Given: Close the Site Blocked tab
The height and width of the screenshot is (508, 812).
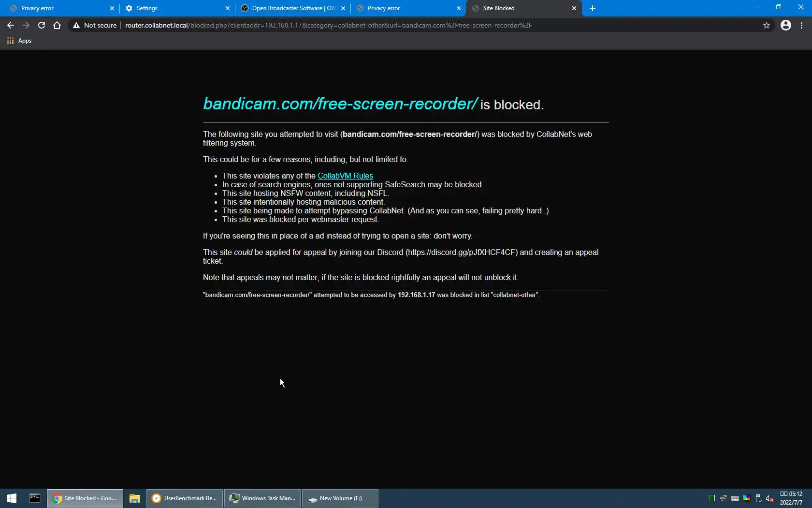Looking at the screenshot, I should 574,8.
